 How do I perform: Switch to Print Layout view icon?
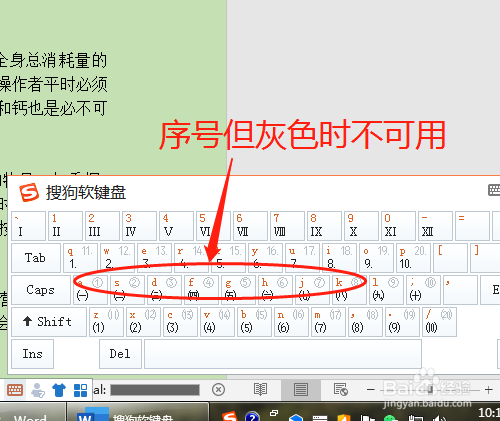(301, 390)
